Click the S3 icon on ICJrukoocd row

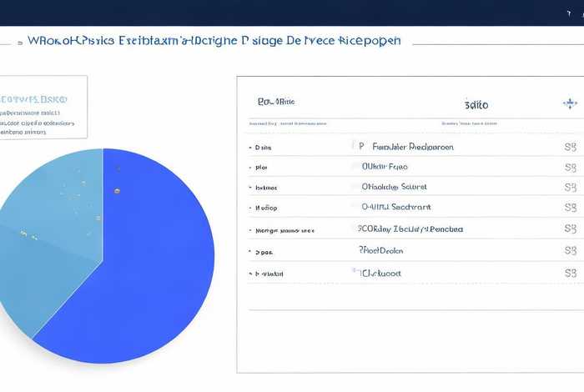tap(571, 273)
